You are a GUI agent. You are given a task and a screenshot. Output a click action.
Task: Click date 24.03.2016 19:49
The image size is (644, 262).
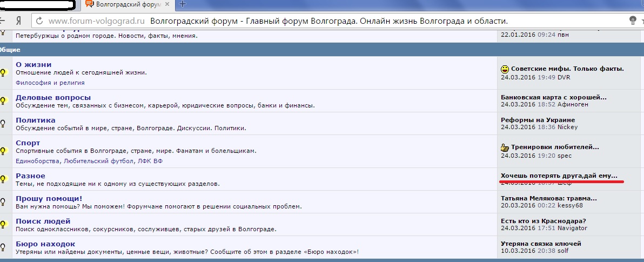(x=528, y=77)
